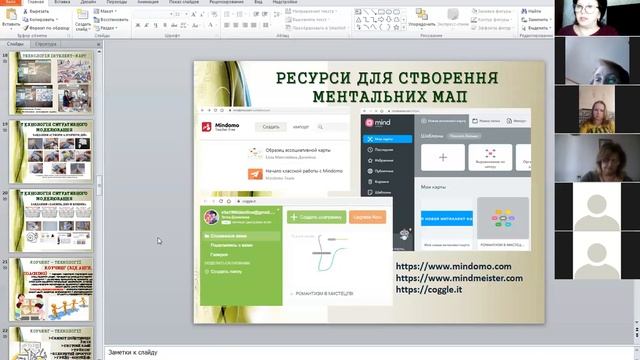Click Преобразовать в SmartArt command
Image resolution: width=640 pixels, height=360 pixels.
pos(316,28)
